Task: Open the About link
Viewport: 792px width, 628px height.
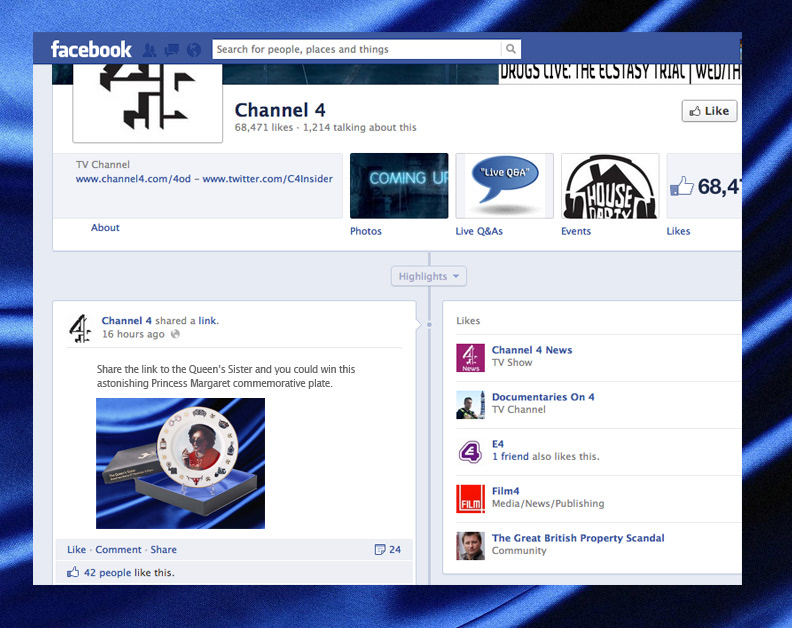Action: point(105,227)
